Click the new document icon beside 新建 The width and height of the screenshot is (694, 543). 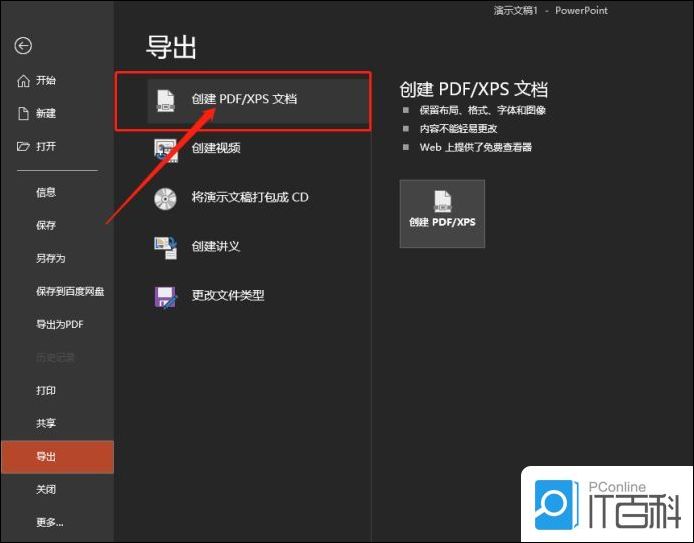[23, 113]
